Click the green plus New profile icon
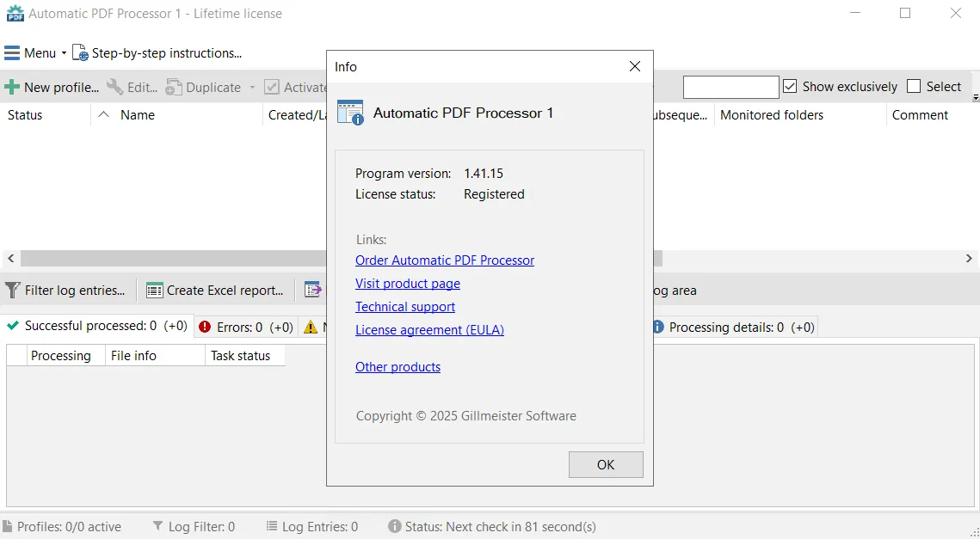 click(x=12, y=87)
